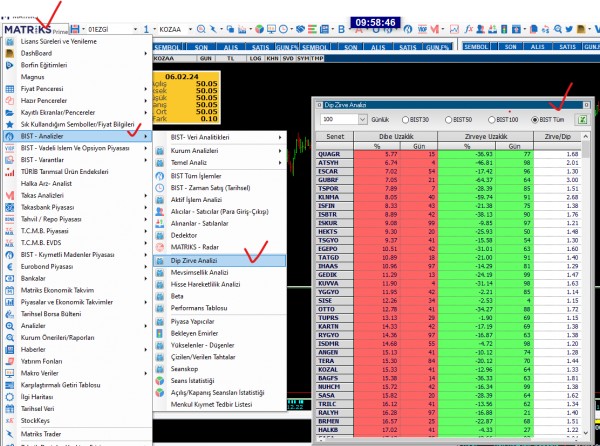This screenshot has width=600, height=446.
Task: Click the Bekleyen Emirler traffic light icon
Action: click(x=160, y=334)
